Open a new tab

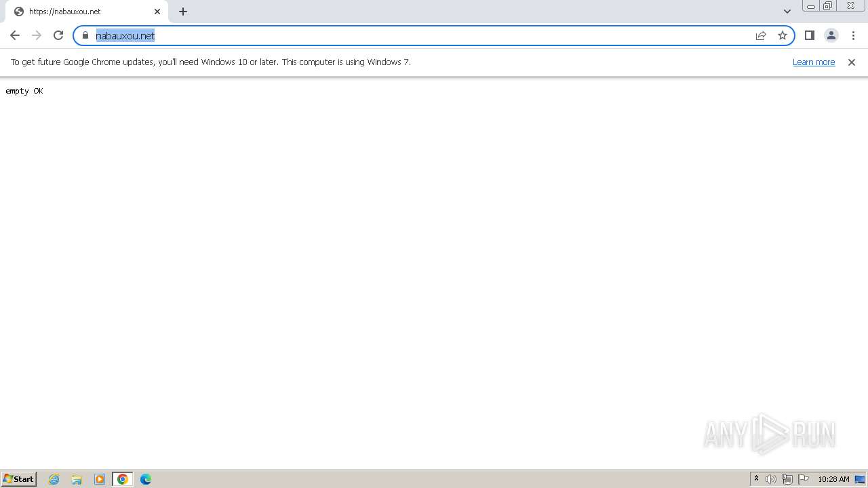coord(183,12)
